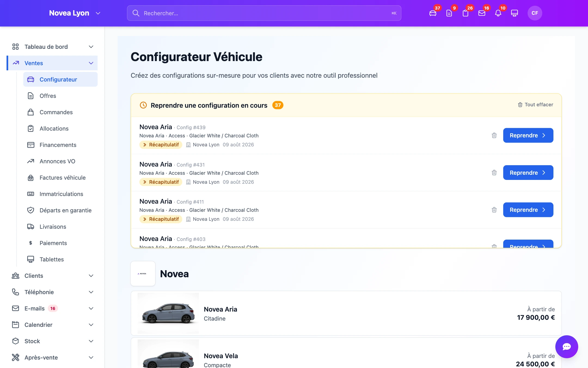This screenshot has height=368, width=588.
Task: Expand the Après-vente section chevron
Action: [x=91, y=357]
